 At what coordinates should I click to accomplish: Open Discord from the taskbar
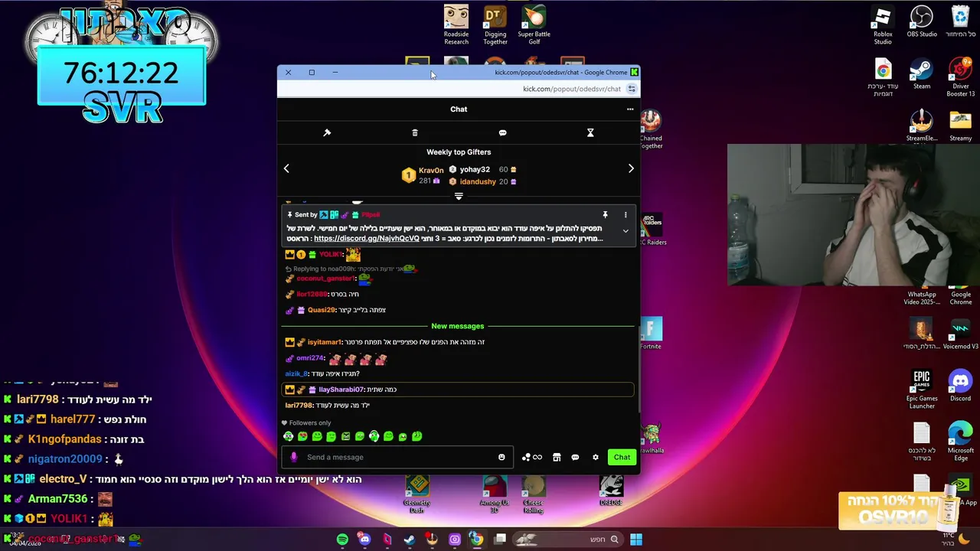364,540
